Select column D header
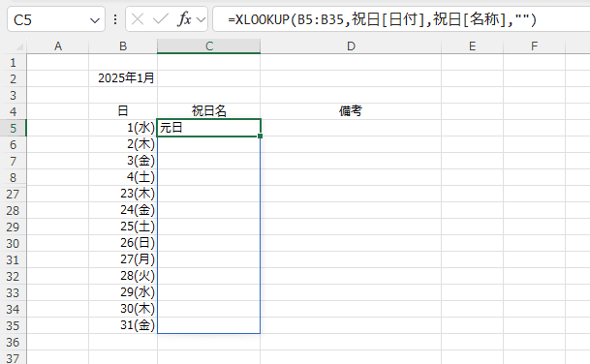Image resolution: width=590 pixels, height=364 pixels. [351, 46]
